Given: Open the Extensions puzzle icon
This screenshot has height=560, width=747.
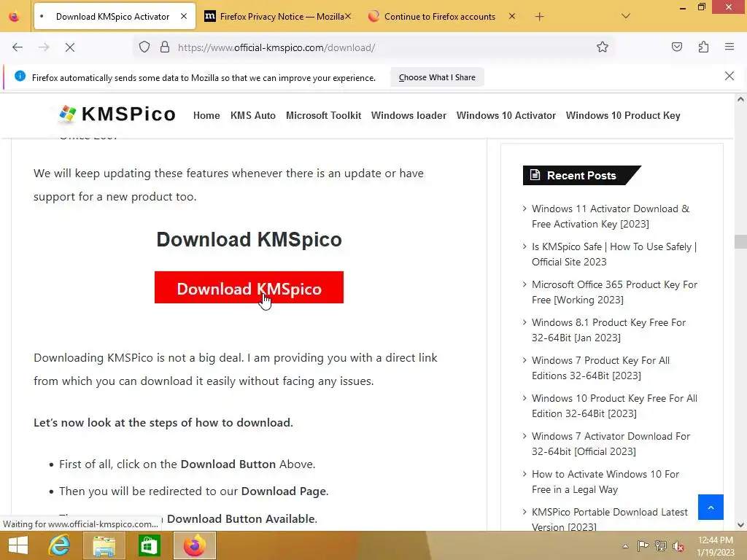Looking at the screenshot, I should click(703, 47).
